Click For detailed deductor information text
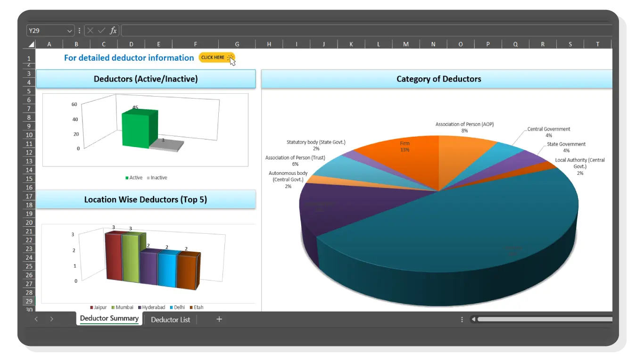 coord(129,58)
